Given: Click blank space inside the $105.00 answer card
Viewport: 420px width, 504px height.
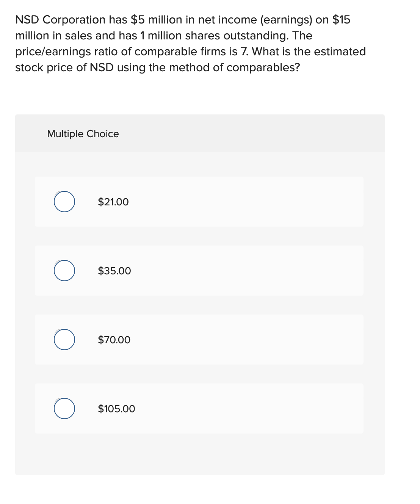Looking at the screenshot, I should [246, 409].
